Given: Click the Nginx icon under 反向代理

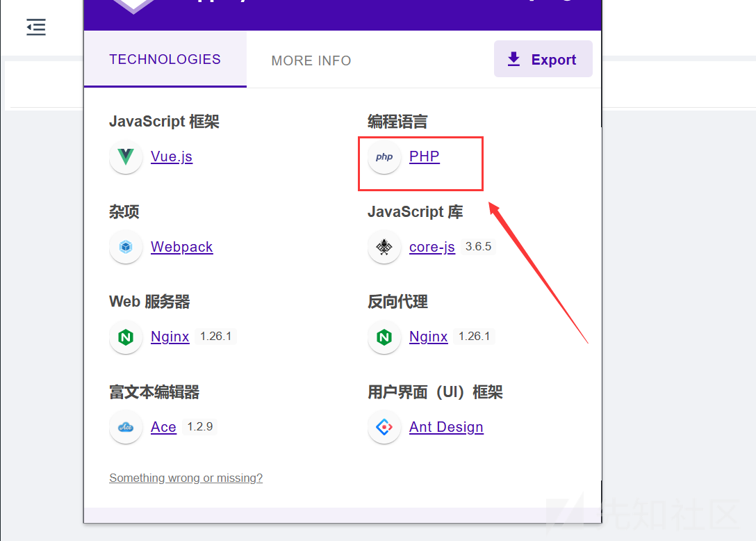Looking at the screenshot, I should pos(384,337).
